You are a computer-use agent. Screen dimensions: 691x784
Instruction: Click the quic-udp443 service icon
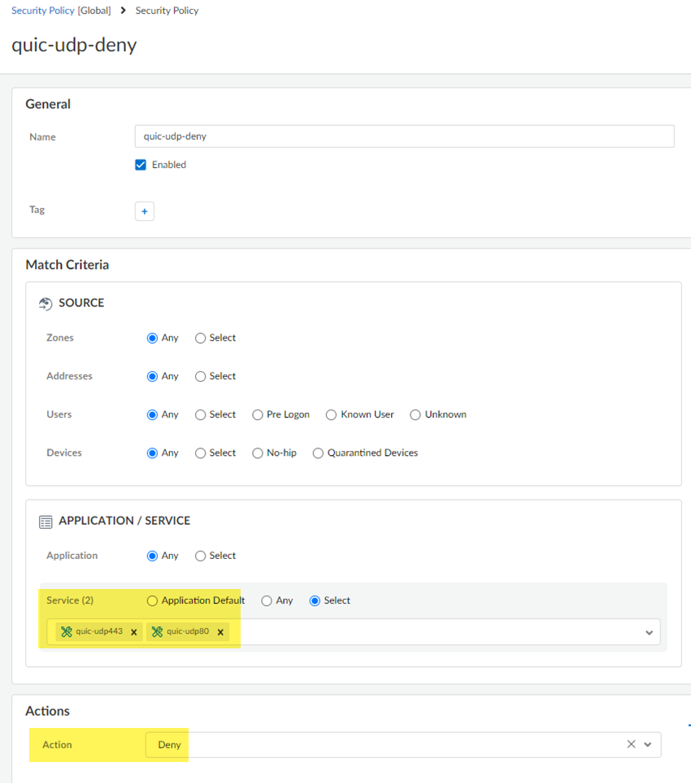67,632
